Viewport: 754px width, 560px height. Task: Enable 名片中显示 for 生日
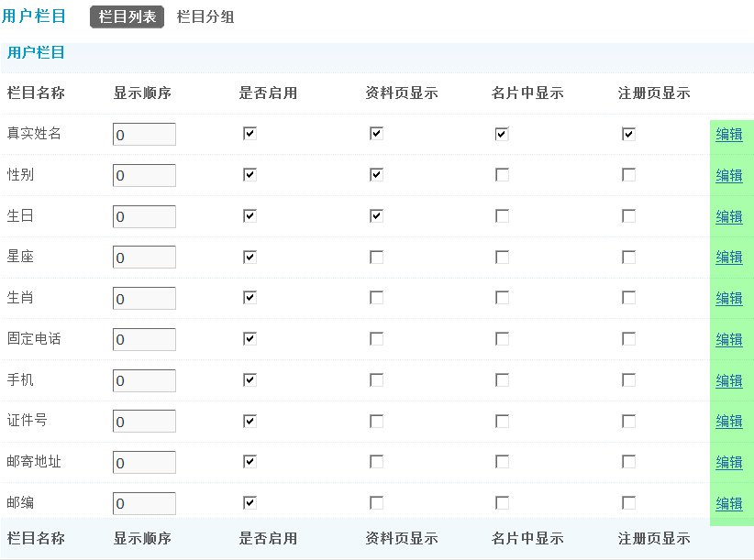pos(502,215)
